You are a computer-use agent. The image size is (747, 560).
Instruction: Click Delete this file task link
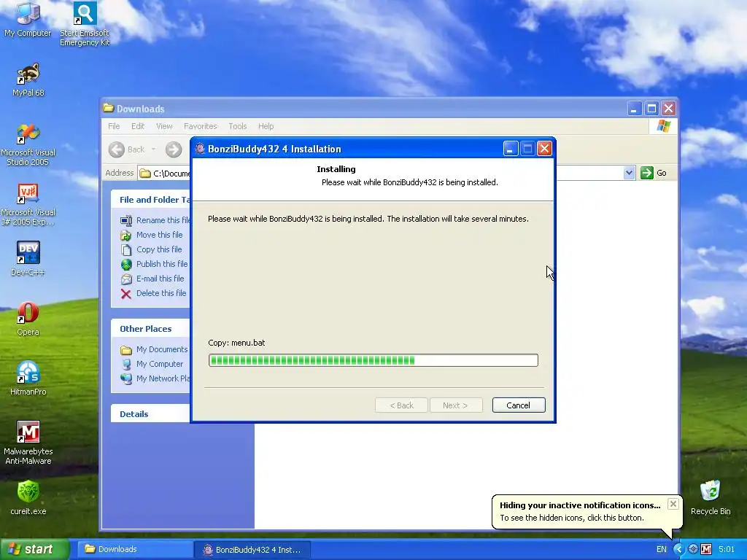click(153, 293)
